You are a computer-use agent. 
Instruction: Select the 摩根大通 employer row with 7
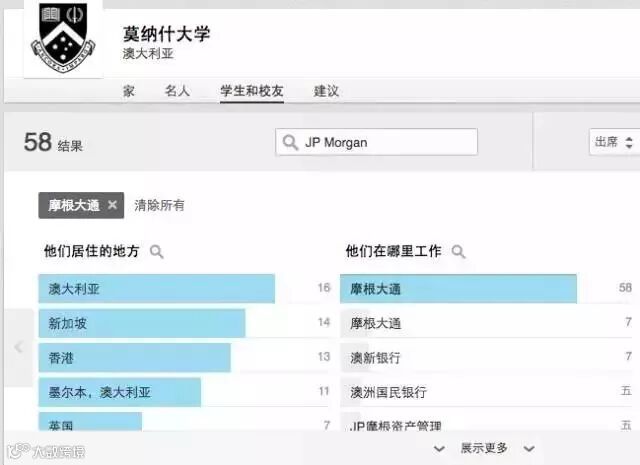[x=486, y=323]
